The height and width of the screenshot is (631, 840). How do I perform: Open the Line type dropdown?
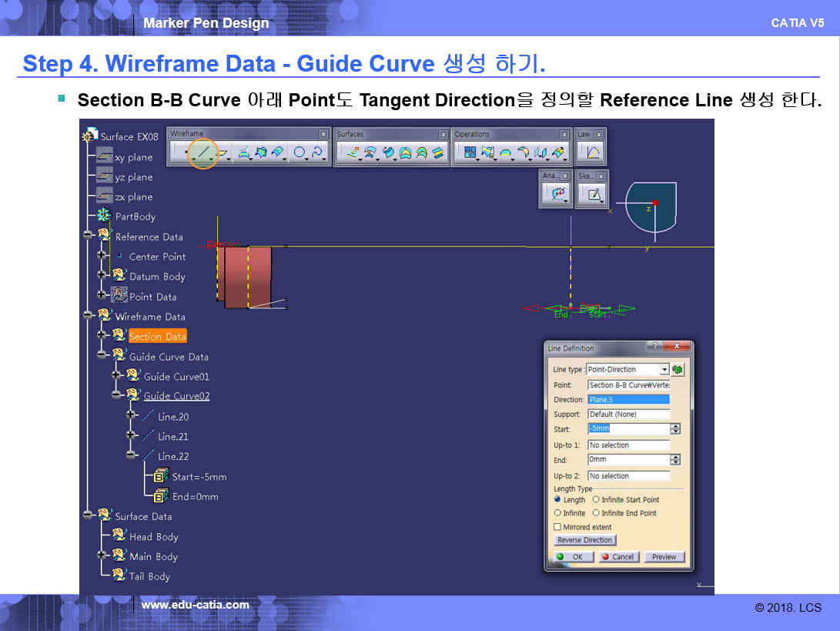[664, 370]
